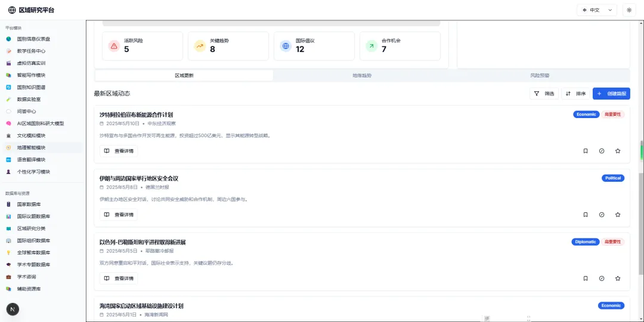Click the 合作机会 arrow icon
Viewport: 644px width, 322px height.
point(371,46)
